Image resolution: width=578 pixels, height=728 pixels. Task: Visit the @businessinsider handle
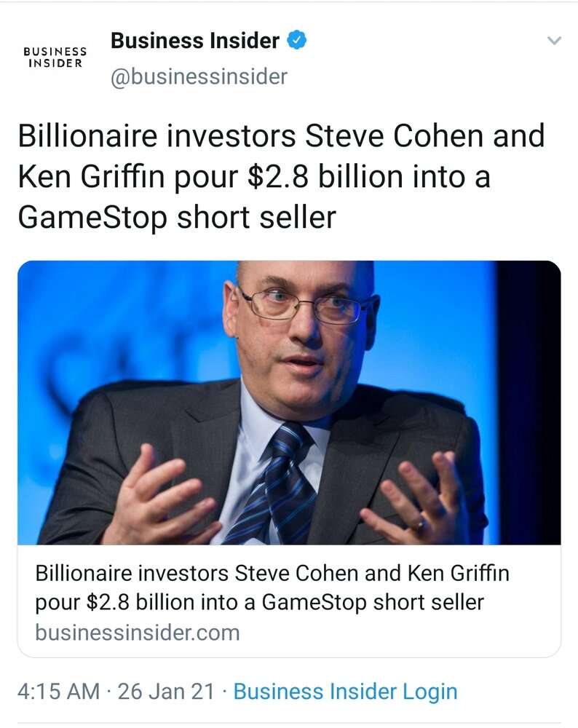click(x=199, y=76)
